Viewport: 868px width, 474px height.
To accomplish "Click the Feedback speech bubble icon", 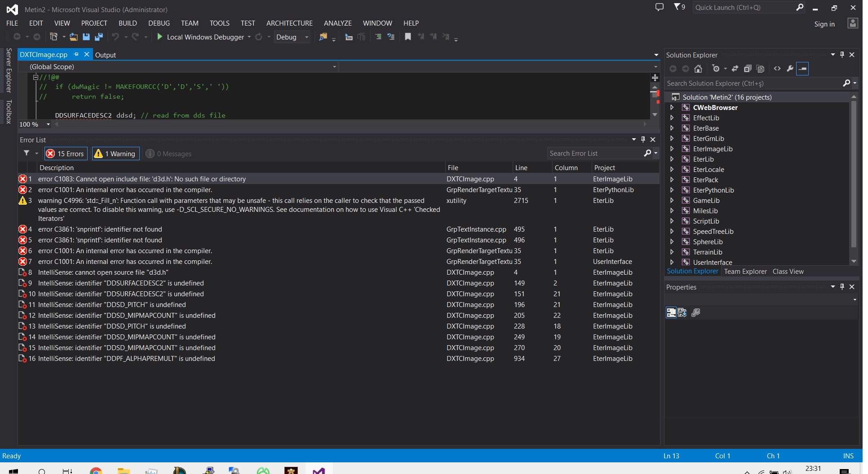I will coord(659,7).
